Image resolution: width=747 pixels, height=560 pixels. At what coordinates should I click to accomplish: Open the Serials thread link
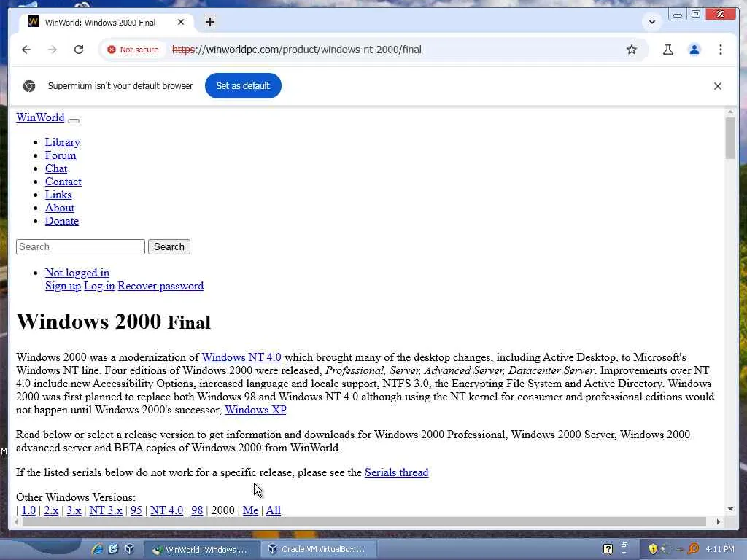click(396, 472)
